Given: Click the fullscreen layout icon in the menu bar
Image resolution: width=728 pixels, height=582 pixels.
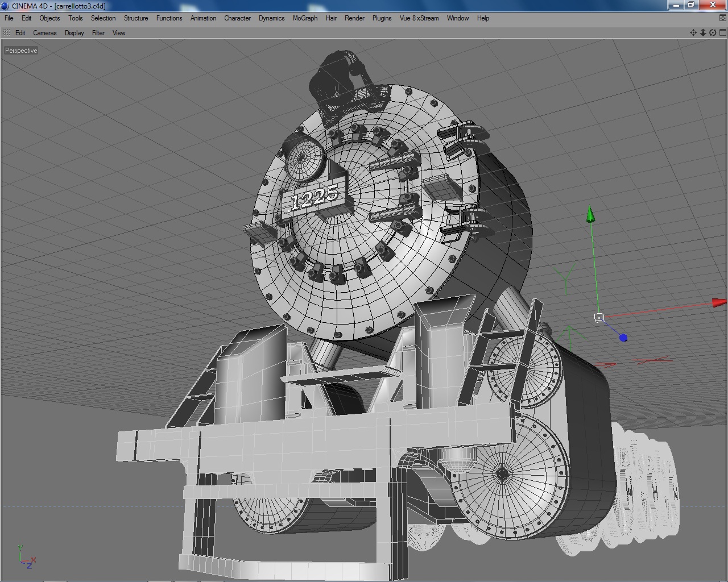Looking at the screenshot, I should (723, 18).
